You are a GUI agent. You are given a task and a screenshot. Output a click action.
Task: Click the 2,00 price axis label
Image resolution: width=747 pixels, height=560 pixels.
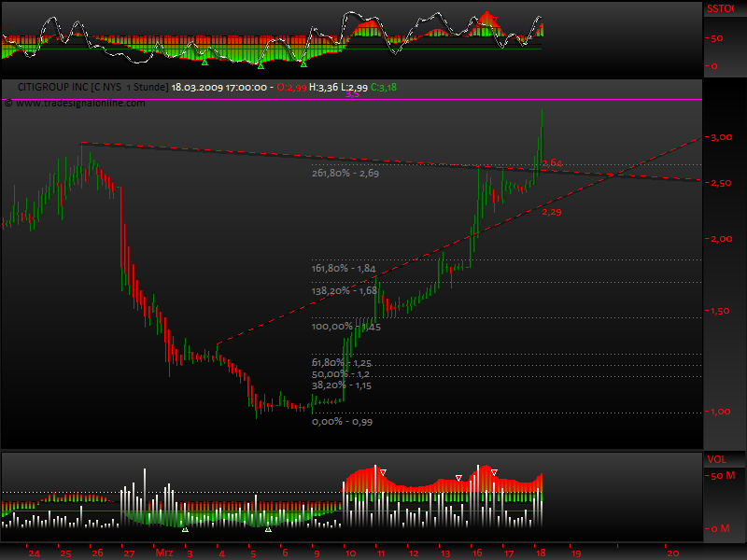pos(721,239)
